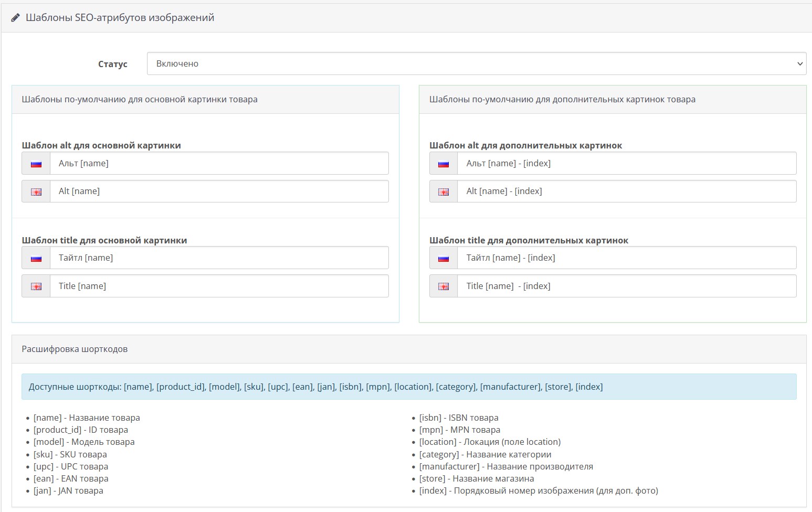Click English flag for additional images alt template

pos(444,191)
